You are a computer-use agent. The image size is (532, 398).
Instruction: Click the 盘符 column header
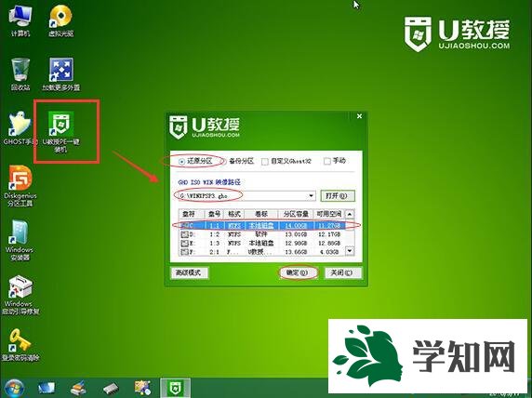tap(192, 214)
